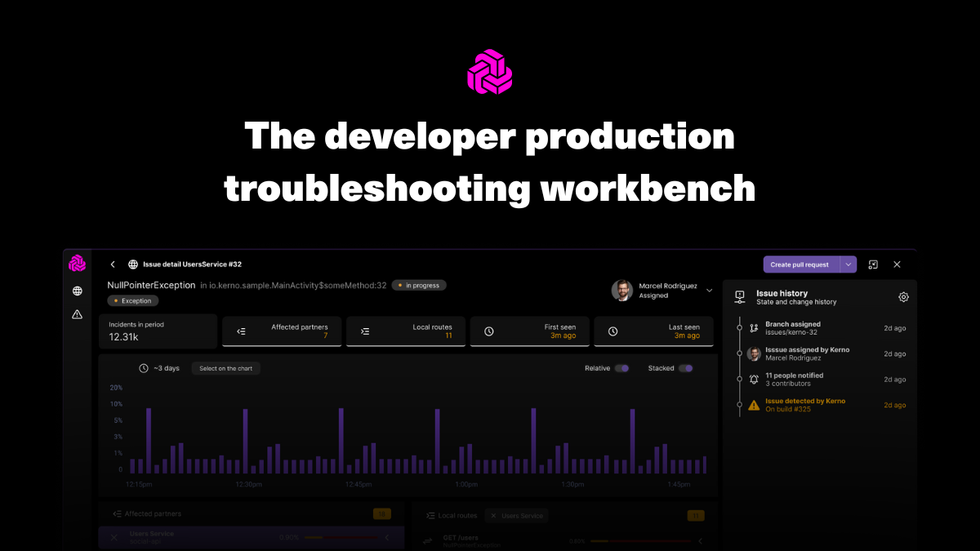Click the Affected partners metric icon

pos(240,331)
